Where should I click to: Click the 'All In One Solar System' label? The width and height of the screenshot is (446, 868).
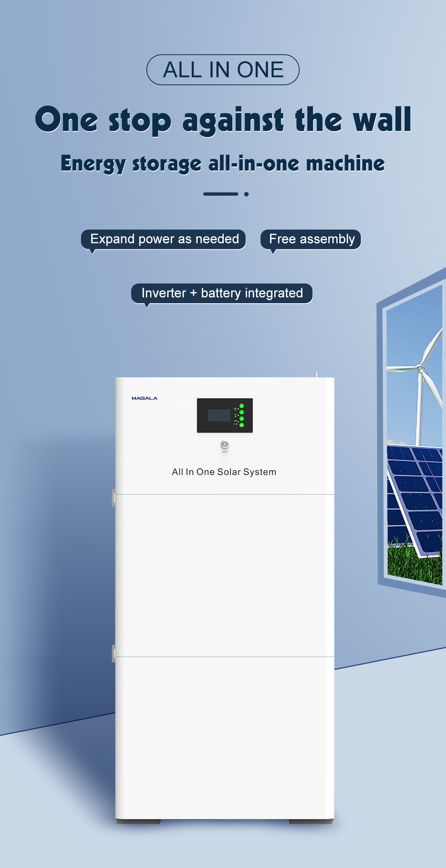[224, 472]
